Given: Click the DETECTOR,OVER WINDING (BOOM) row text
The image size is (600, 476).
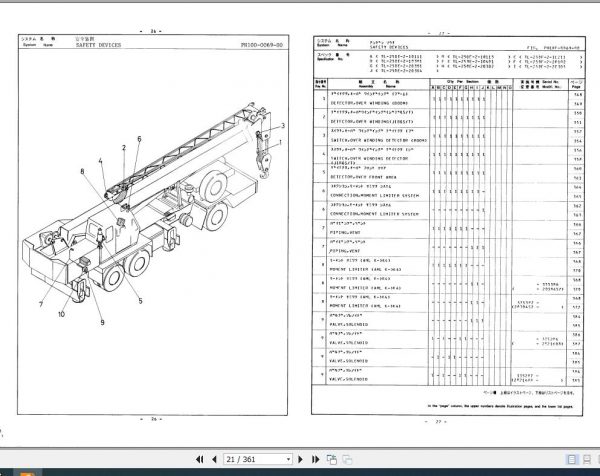Looking at the screenshot, I should [x=369, y=103].
